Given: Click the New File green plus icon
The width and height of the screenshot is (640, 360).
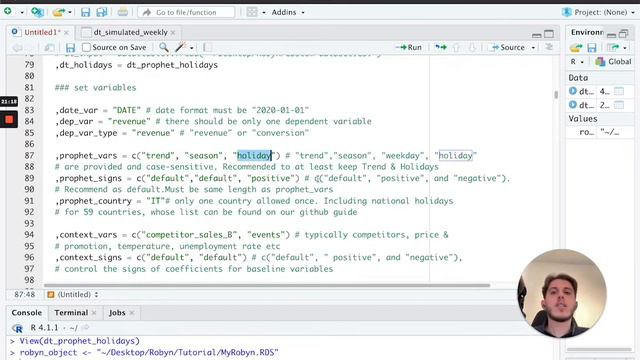Looking at the screenshot, I should (8, 11).
